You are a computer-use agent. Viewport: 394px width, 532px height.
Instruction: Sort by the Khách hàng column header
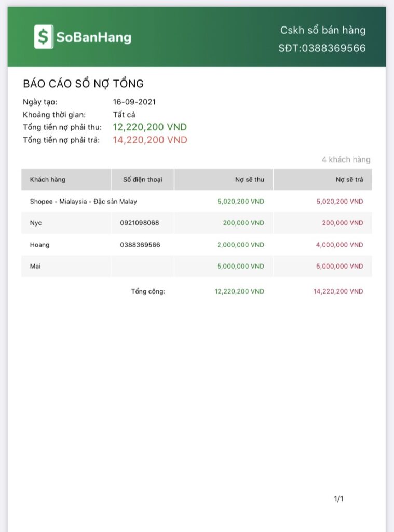click(48, 180)
